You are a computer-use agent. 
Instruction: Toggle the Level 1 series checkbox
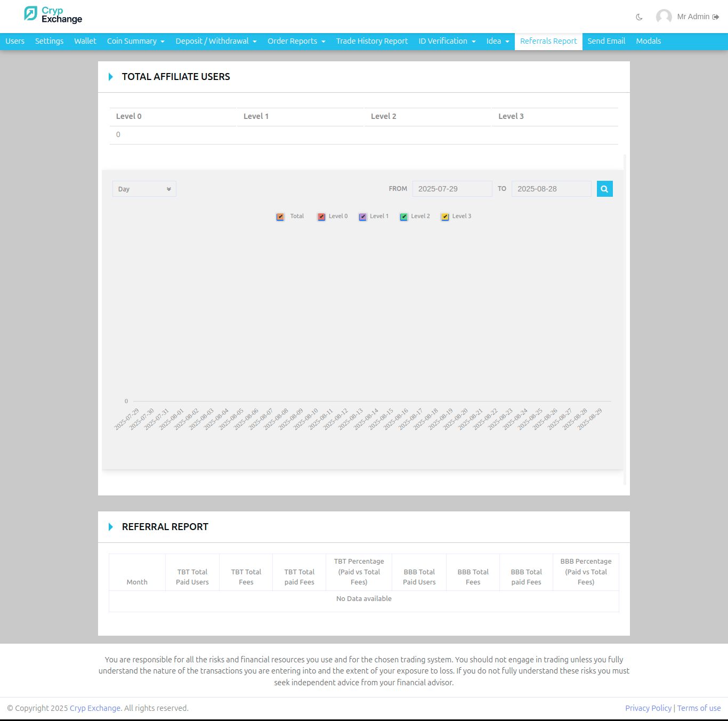click(x=363, y=217)
